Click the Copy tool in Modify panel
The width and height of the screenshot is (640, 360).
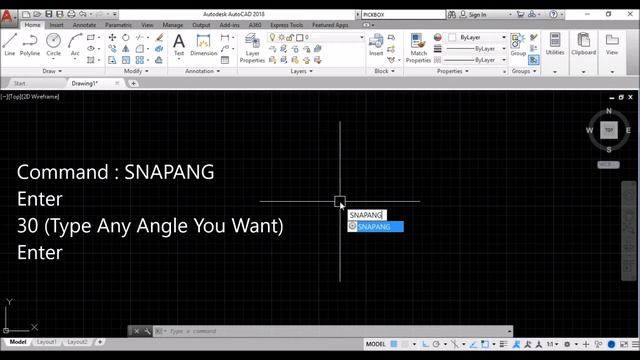[112, 49]
